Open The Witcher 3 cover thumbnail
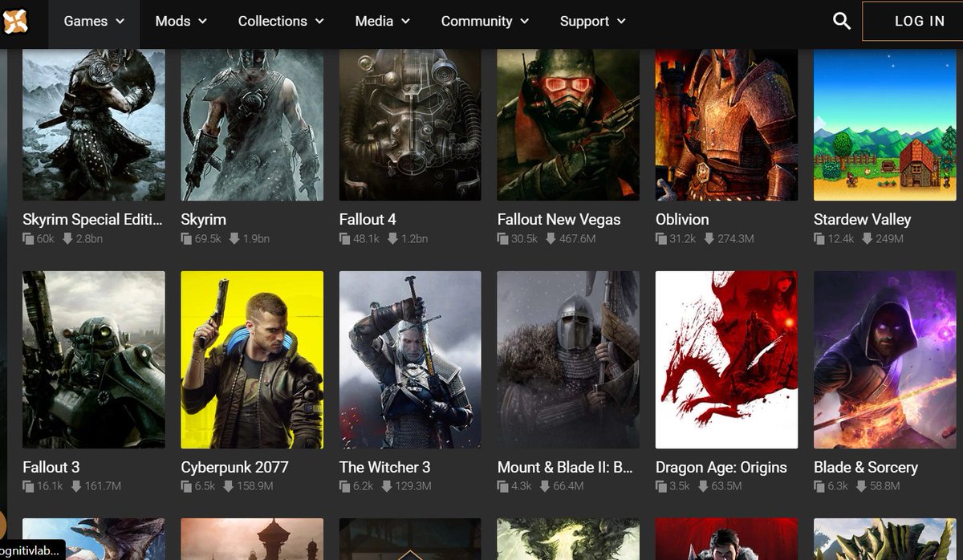 [x=410, y=359]
